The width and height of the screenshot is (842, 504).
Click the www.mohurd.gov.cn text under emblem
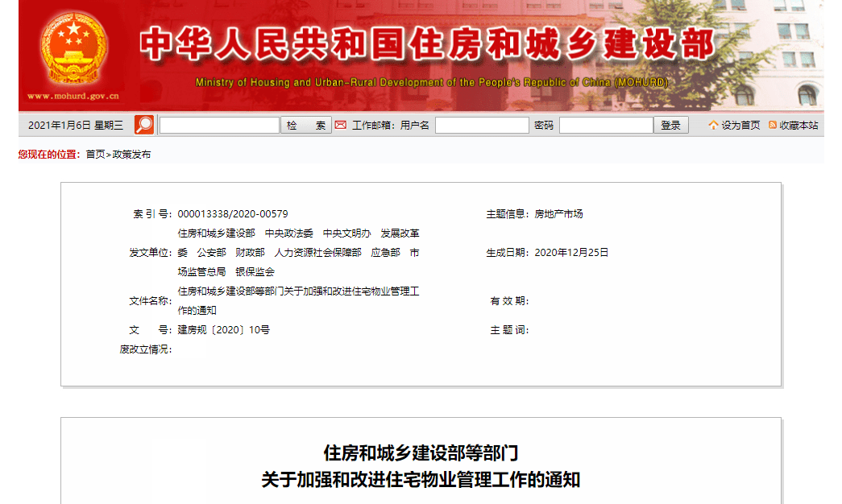pyautogui.click(x=73, y=96)
